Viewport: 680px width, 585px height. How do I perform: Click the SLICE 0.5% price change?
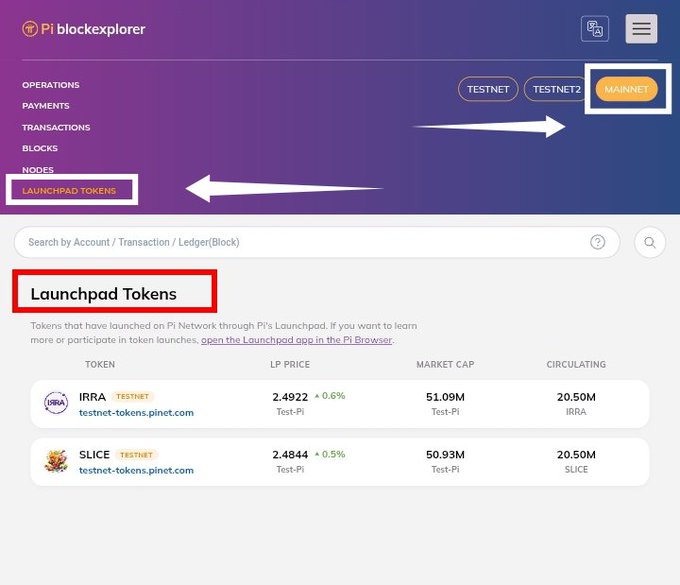pyautogui.click(x=330, y=454)
